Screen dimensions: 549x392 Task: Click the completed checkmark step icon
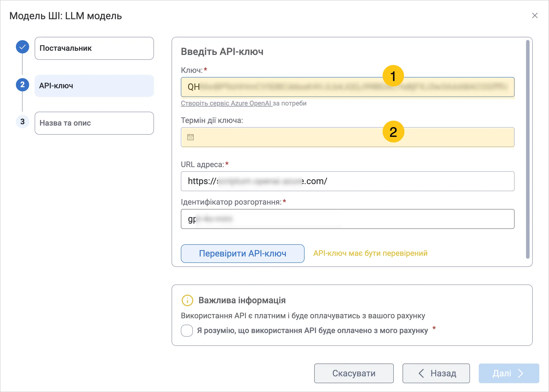tap(23, 47)
